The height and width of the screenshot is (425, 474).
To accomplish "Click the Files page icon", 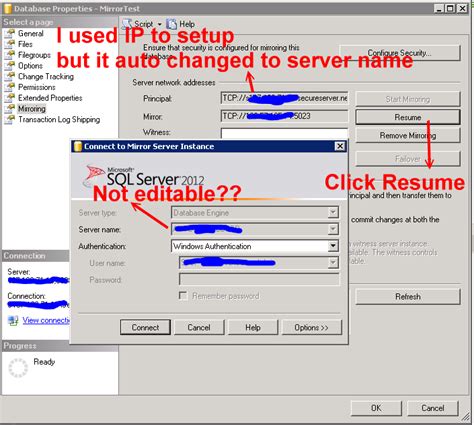I will click(10, 44).
